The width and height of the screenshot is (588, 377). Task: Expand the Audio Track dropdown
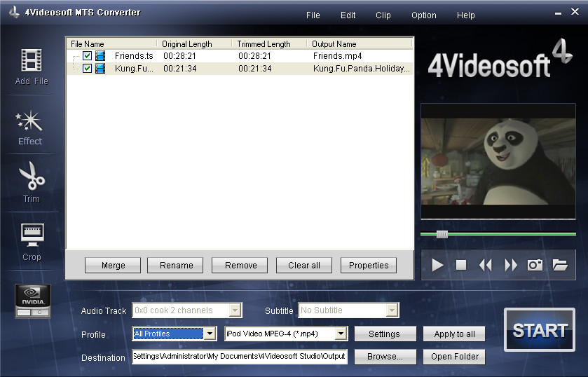[235, 310]
